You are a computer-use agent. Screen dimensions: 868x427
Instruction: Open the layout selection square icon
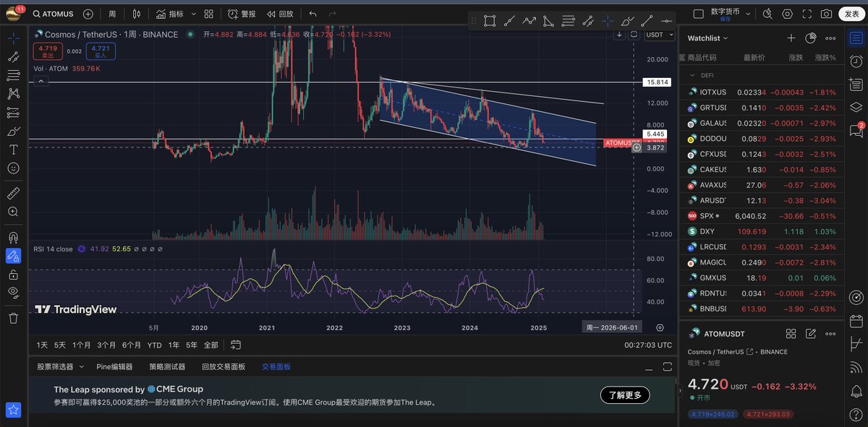699,14
